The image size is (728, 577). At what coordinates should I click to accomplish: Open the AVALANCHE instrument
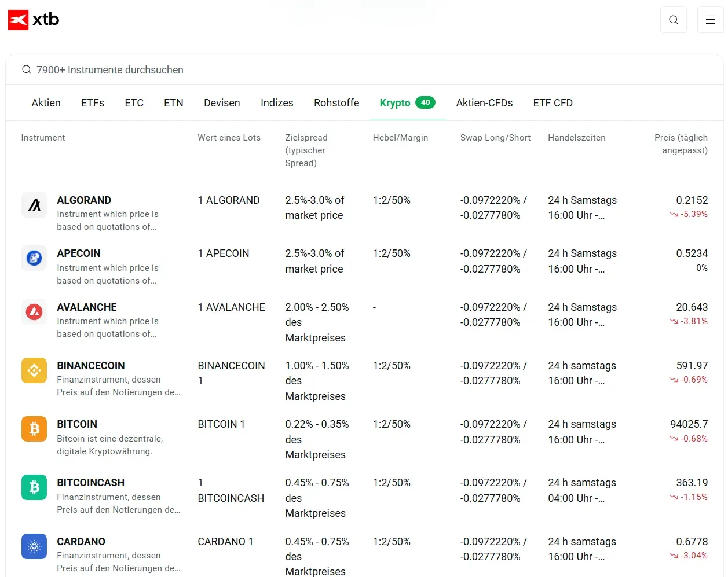pyautogui.click(x=87, y=307)
